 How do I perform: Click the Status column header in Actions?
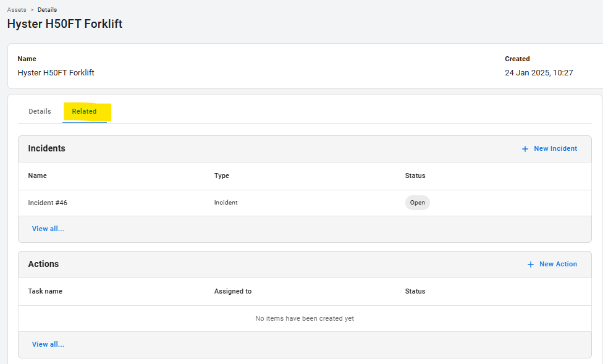(x=415, y=292)
